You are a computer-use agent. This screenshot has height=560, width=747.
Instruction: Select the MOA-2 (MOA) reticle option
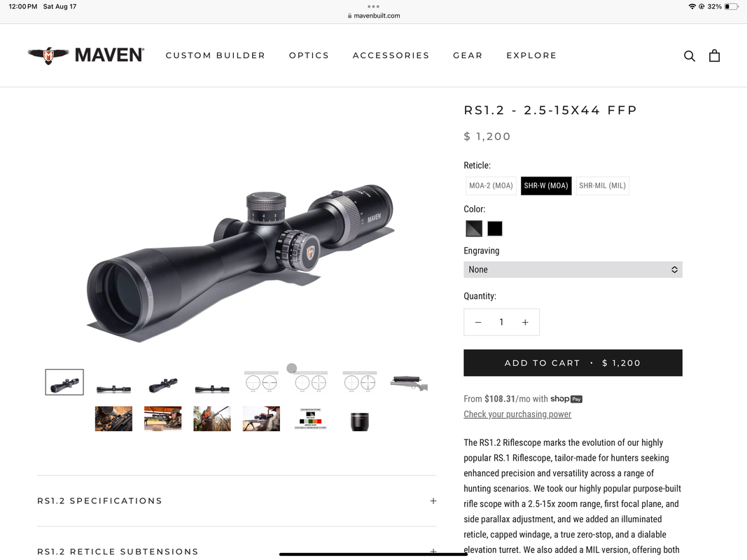(x=491, y=185)
